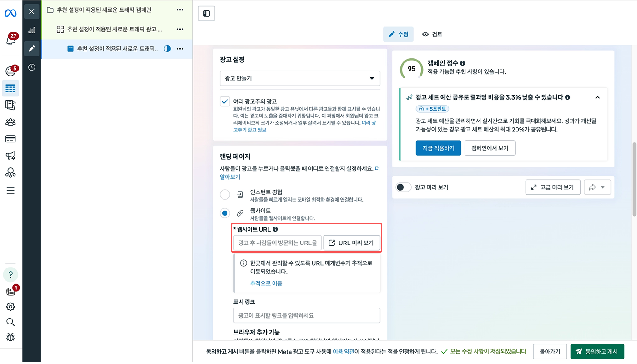The image size is (637, 364).
Task: Open more options for the ad set row
Action: pyautogui.click(x=180, y=29)
